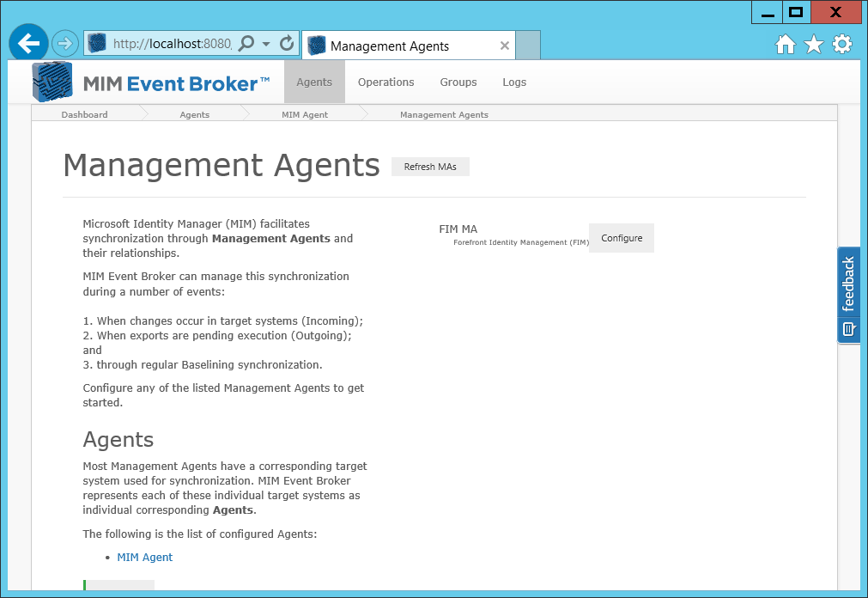Click the site favicon in address bar

(97, 43)
